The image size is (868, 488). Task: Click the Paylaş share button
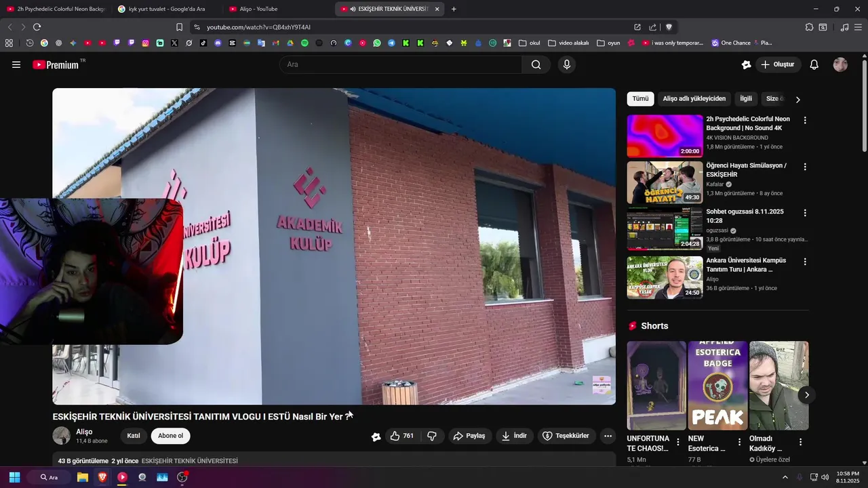click(x=469, y=436)
